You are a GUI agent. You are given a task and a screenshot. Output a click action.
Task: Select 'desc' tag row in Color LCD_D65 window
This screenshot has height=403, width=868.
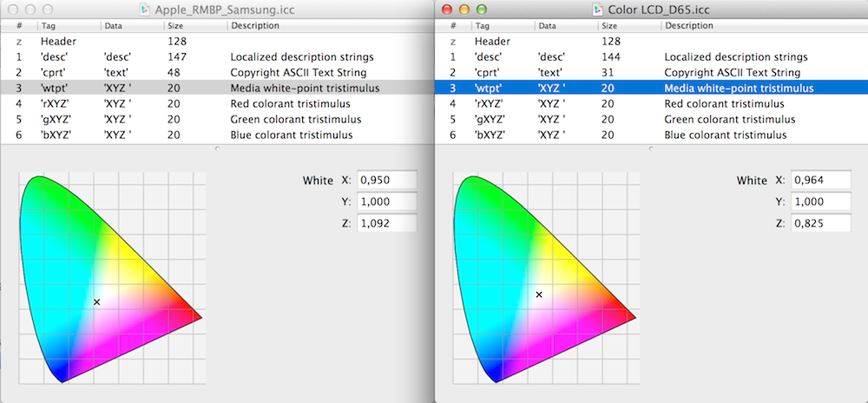(652, 57)
